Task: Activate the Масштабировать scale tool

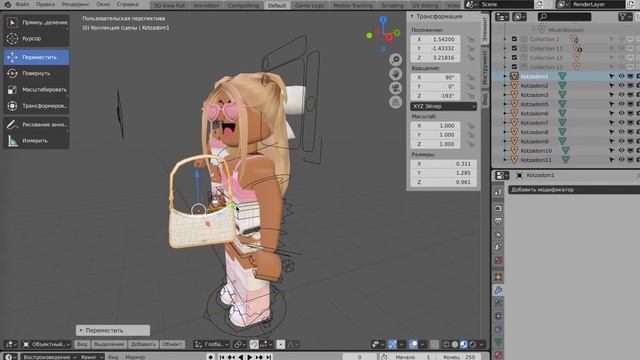Action: pos(36,89)
